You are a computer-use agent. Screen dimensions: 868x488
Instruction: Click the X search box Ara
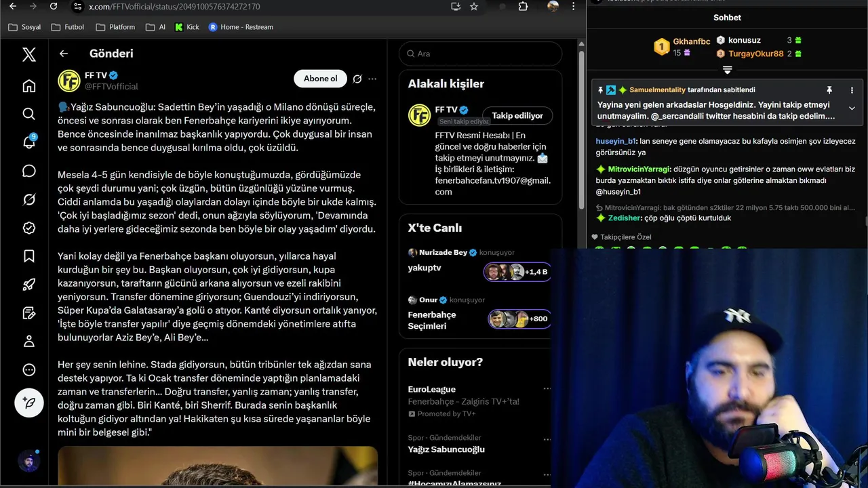pyautogui.click(x=481, y=54)
